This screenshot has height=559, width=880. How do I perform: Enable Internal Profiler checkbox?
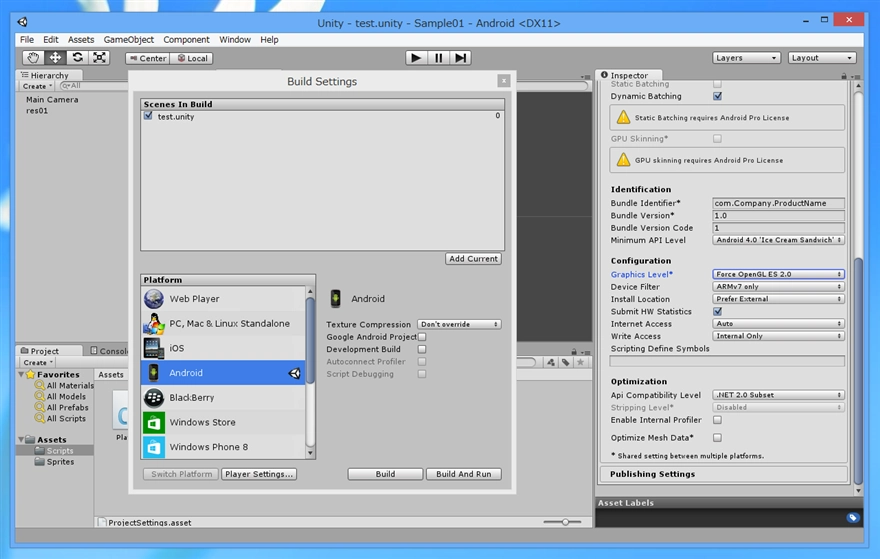coord(717,420)
